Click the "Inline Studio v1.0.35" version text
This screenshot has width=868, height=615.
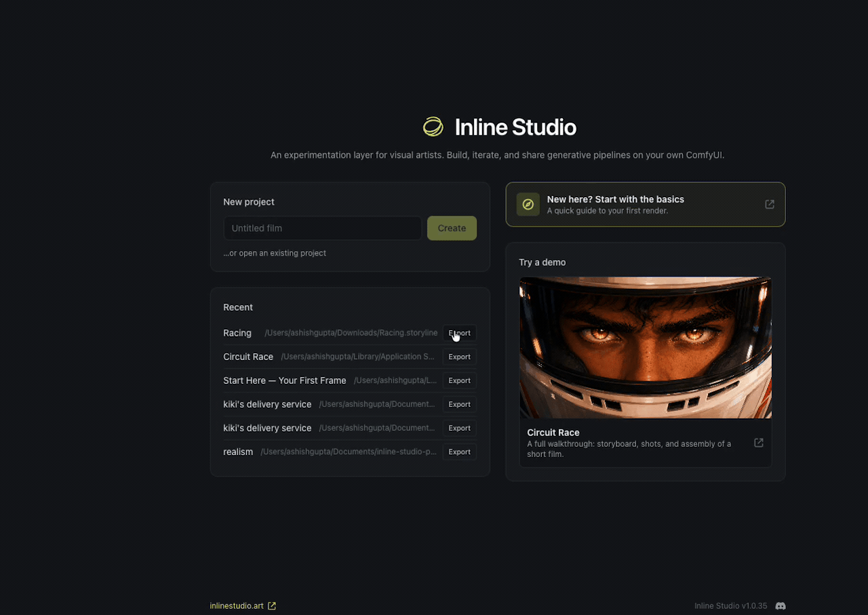[731, 606]
